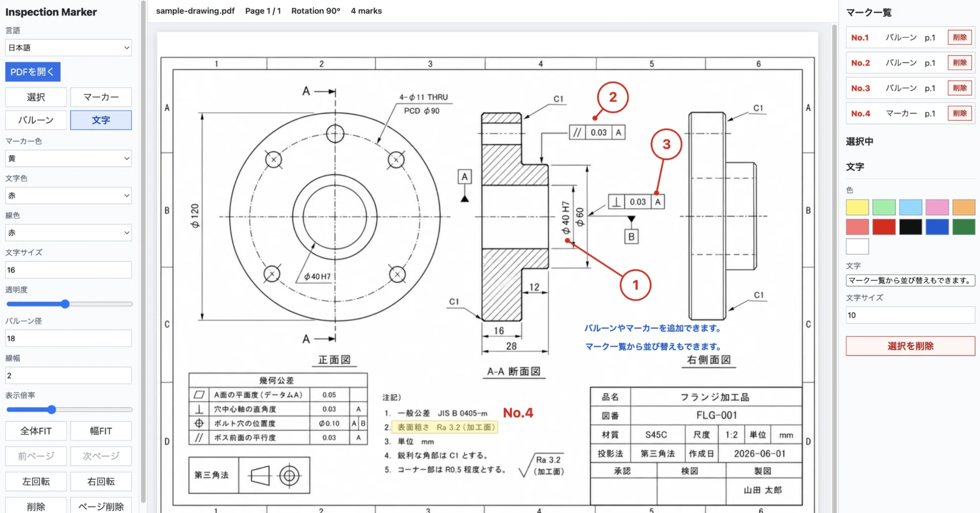Activate the 選択 tool
Screen dimensions: 980x513
[36, 97]
